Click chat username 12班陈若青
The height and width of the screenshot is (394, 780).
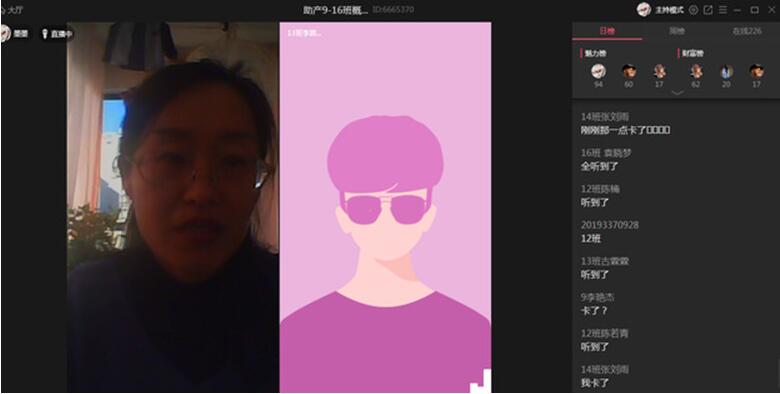point(604,333)
